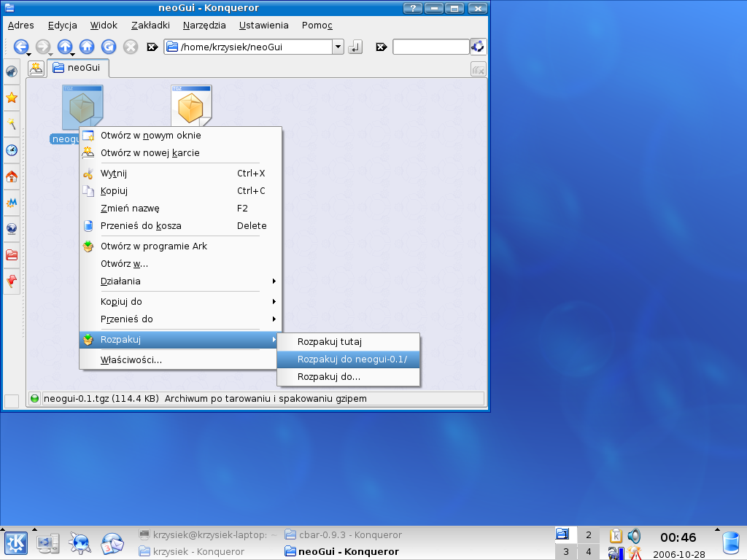Launch the system desktop panel icon

click(48, 543)
